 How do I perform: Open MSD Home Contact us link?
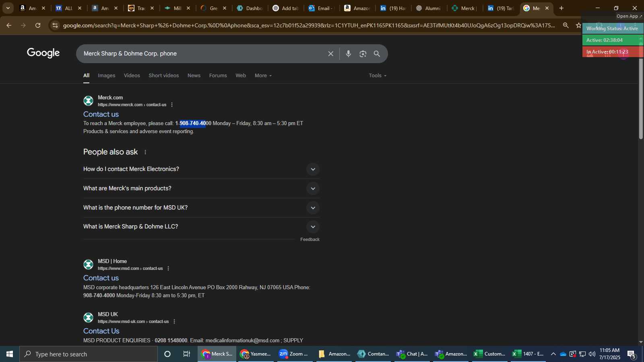coord(101,278)
